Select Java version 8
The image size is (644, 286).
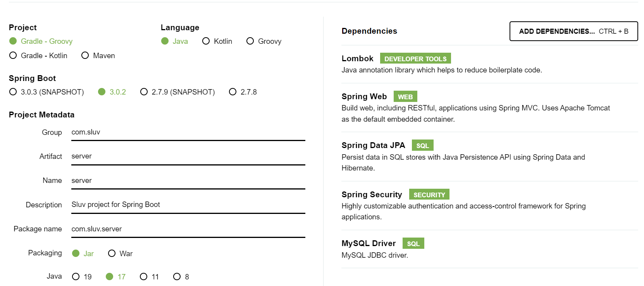coord(177,276)
